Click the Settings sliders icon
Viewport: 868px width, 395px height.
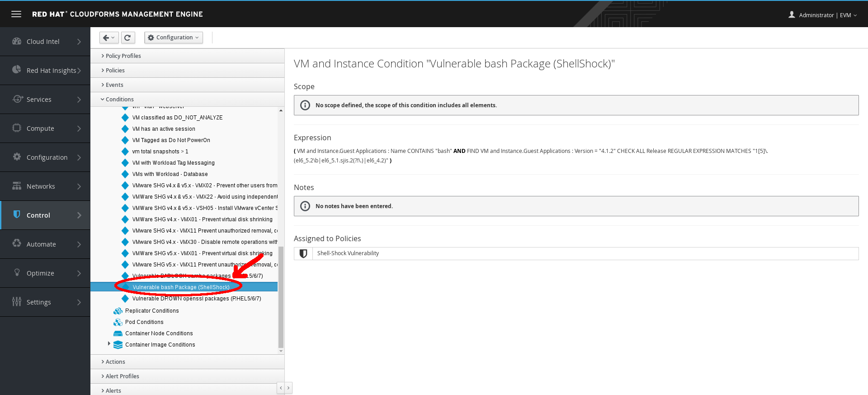coord(17,301)
